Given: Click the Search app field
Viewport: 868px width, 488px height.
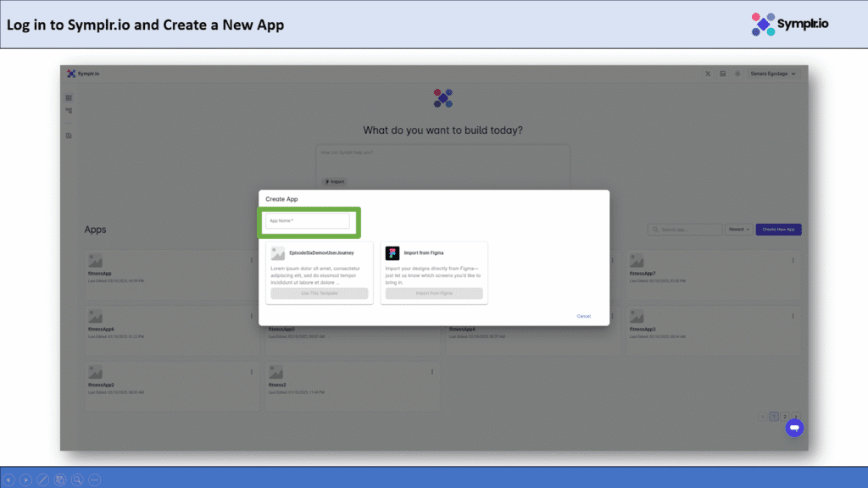Looking at the screenshot, I should 684,230.
